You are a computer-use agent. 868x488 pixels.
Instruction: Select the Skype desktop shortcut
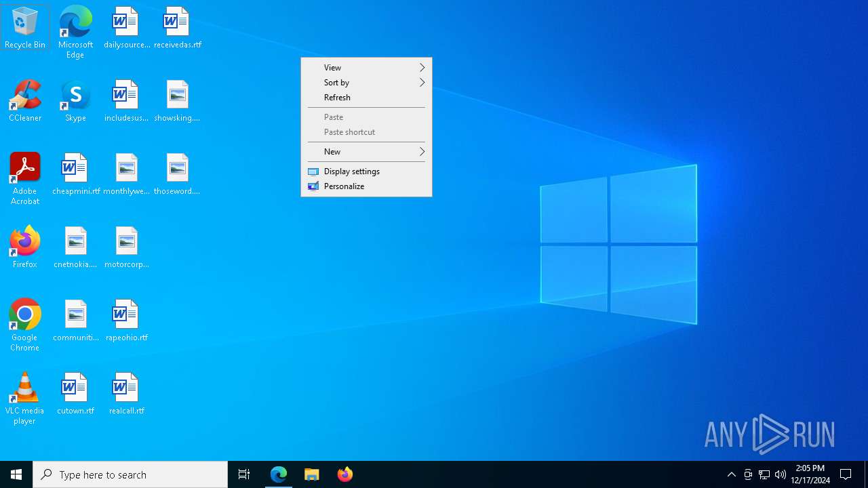click(75, 100)
